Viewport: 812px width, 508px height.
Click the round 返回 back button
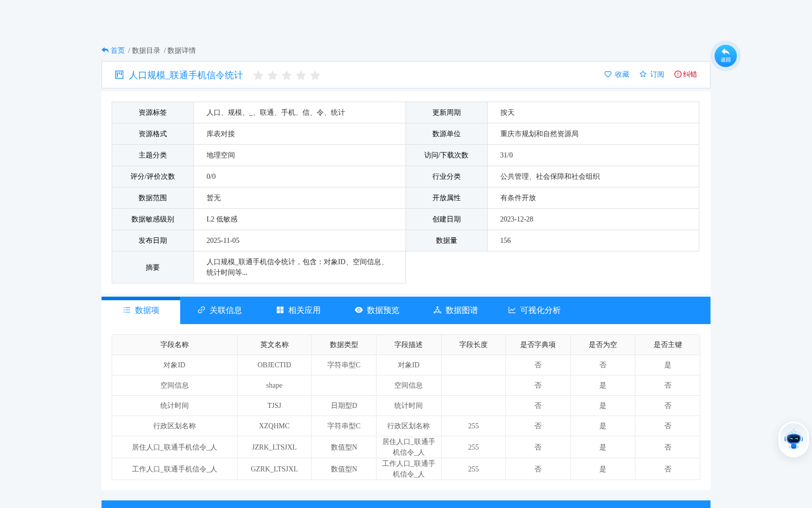click(726, 55)
